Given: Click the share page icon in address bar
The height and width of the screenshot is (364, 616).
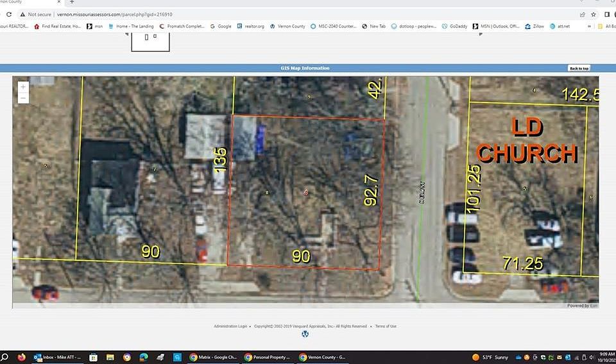Looking at the screenshot, I should 583,15.
